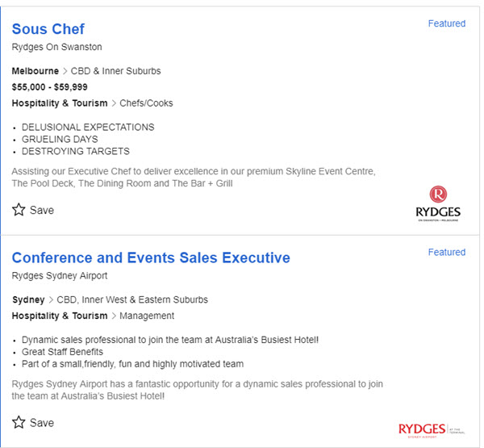Browse the Management subcategory
This screenshot has height=448, width=484.
pos(147,316)
